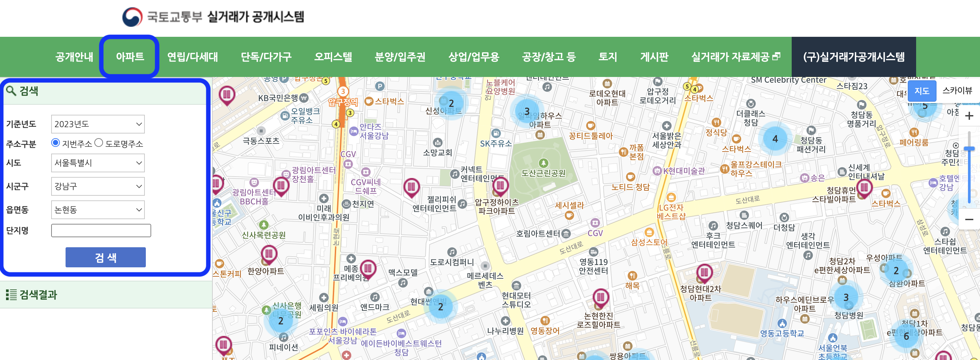Image resolution: width=980 pixels, height=360 pixels.
Task: Click the 압구정하이츠파크아파트 building marker
Action: (501, 187)
